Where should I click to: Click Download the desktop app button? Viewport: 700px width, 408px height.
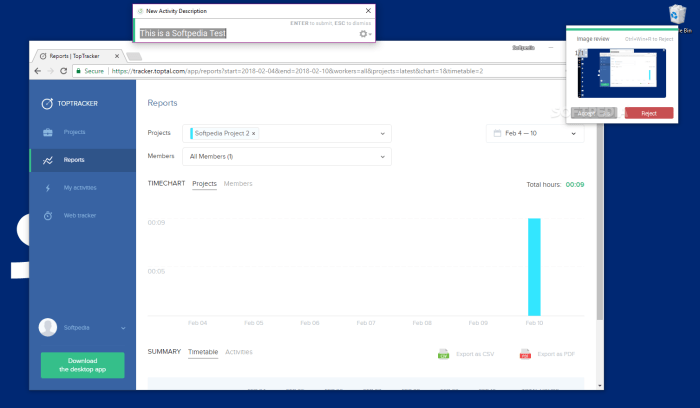[82, 365]
